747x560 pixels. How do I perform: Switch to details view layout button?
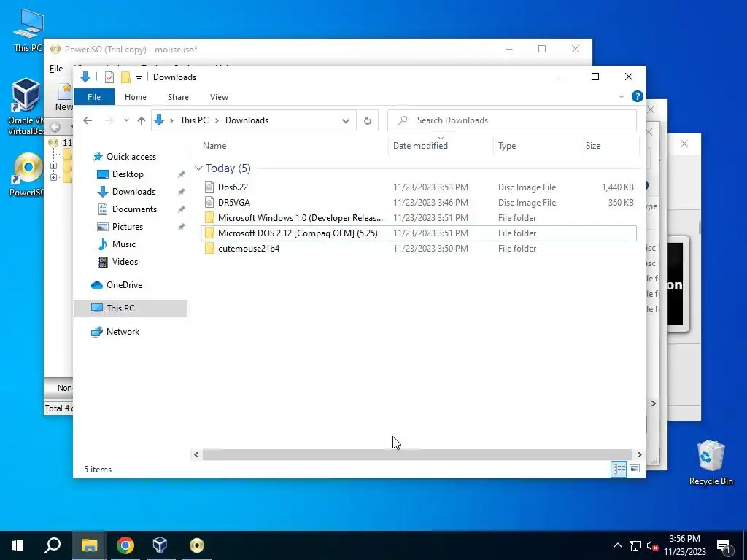(619, 469)
